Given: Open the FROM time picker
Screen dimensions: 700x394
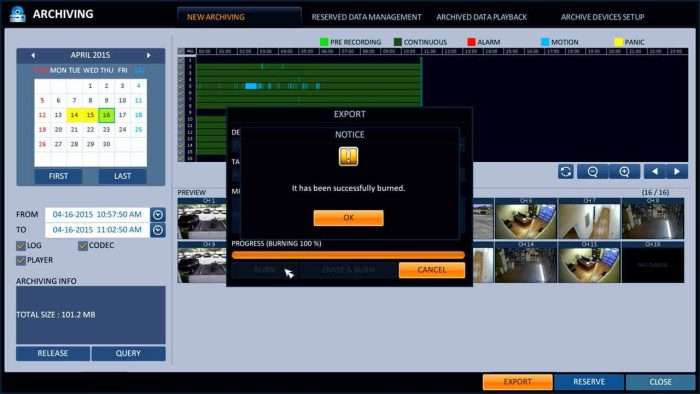Looking at the screenshot, I should click(x=158, y=215).
